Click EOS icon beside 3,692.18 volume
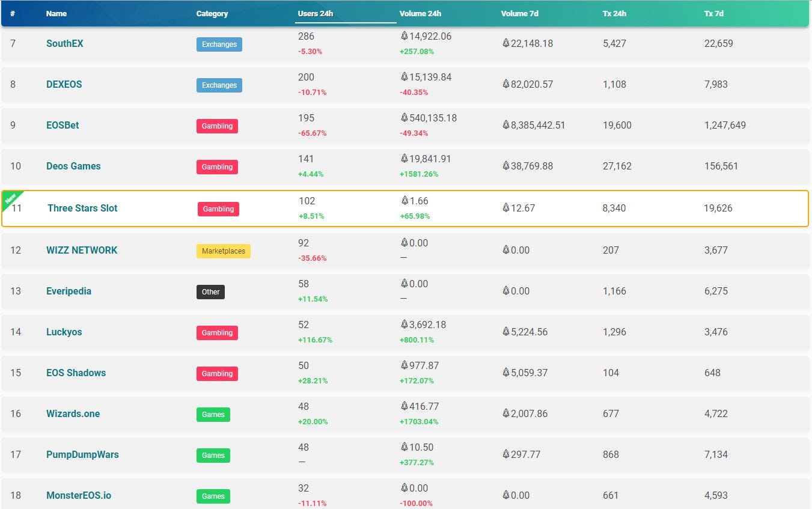Image resolution: width=812 pixels, height=509 pixels. pos(404,325)
